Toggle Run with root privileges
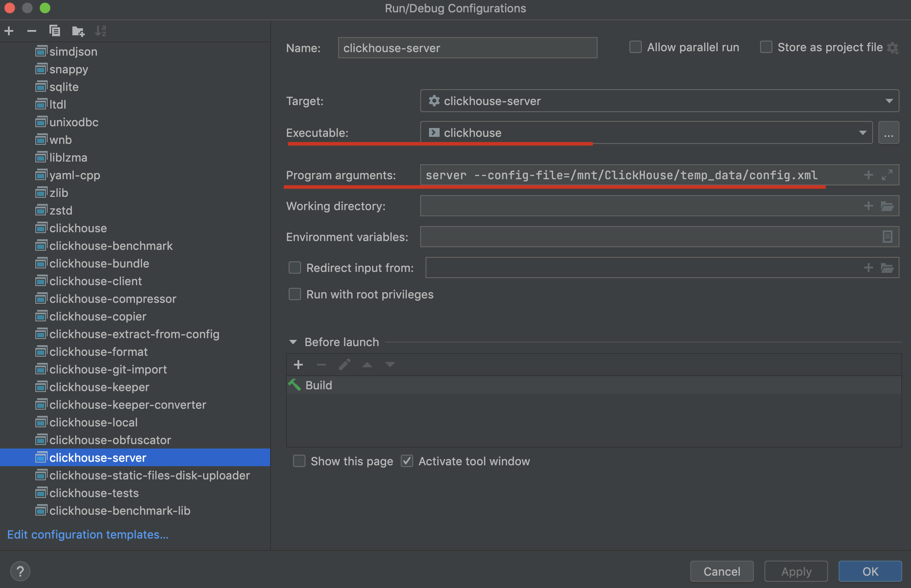Image resolution: width=911 pixels, height=588 pixels. coord(295,294)
